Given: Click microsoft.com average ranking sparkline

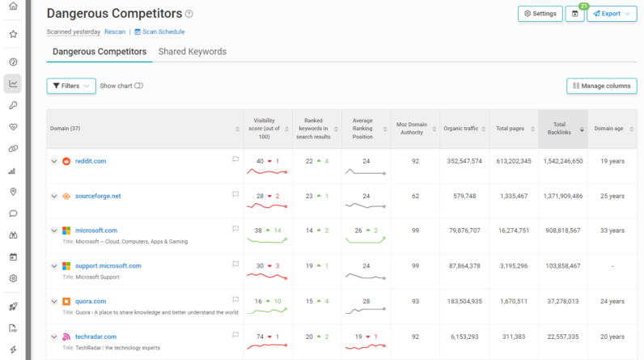Looking at the screenshot, I should 366,240.
